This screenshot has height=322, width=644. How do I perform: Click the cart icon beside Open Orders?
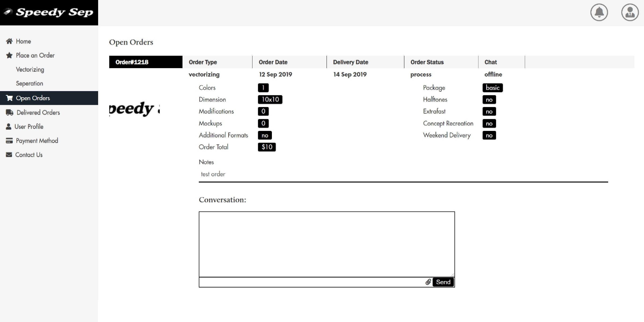pos(9,98)
